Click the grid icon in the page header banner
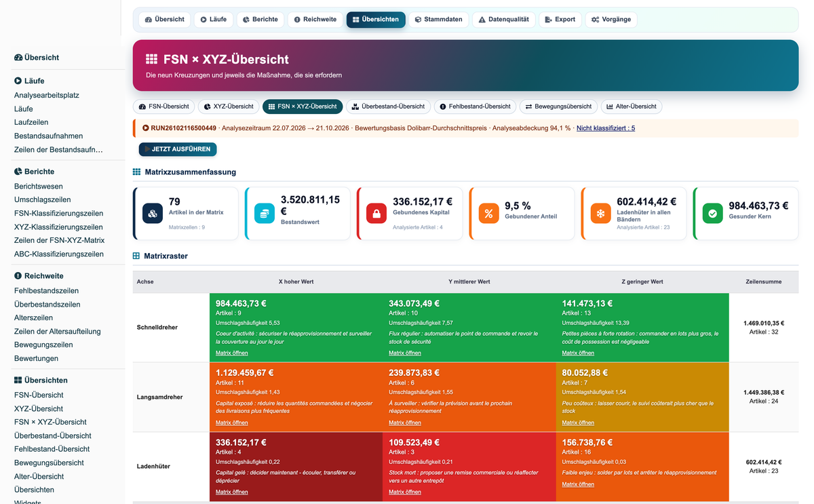 152,60
